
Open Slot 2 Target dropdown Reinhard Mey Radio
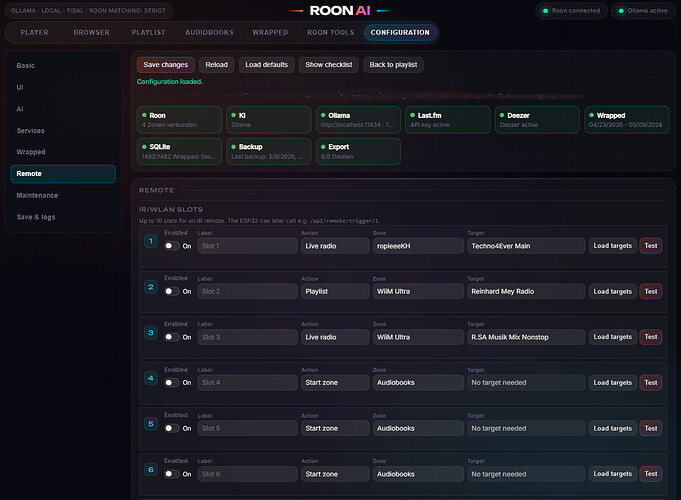coord(526,291)
